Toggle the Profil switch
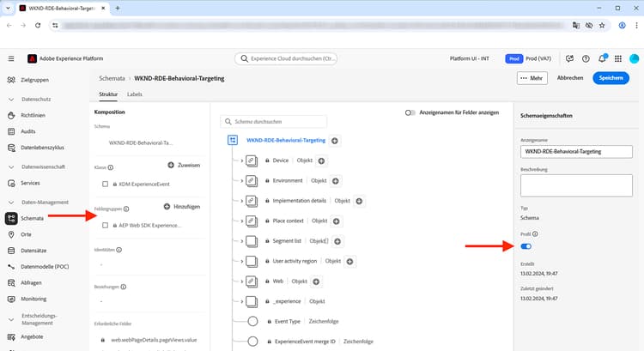644x351 pixels. [x=526, y=246]
